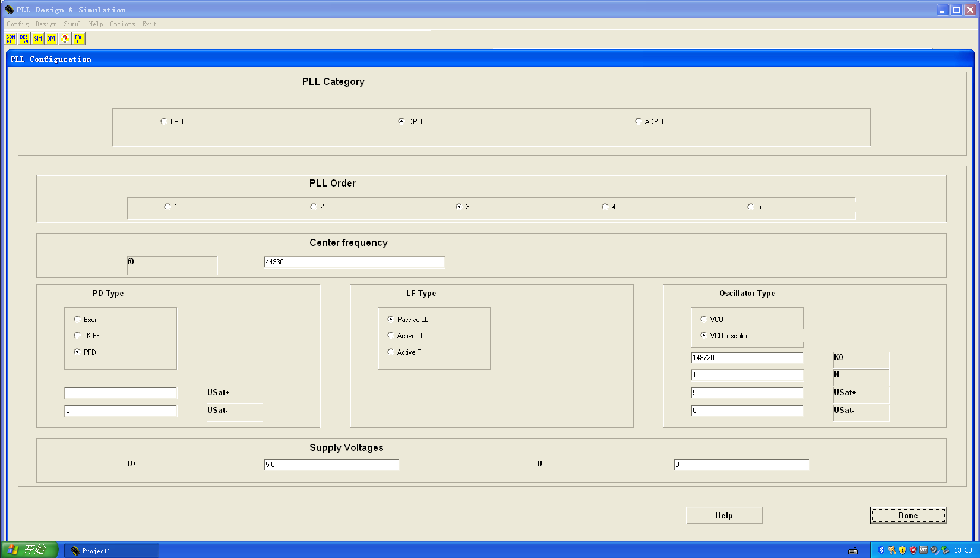Choose PLL order 3
The width and height of the screenshot is (980, 558).
point(459,207)
